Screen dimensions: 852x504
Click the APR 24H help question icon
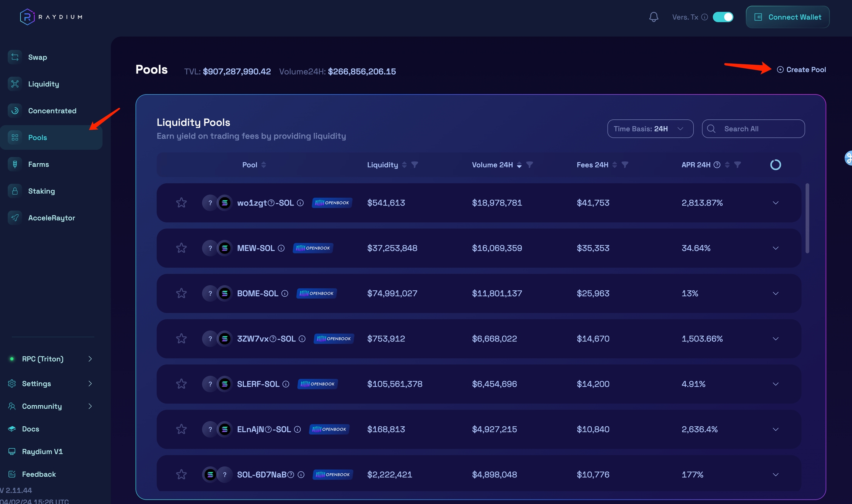click(717, 165)
